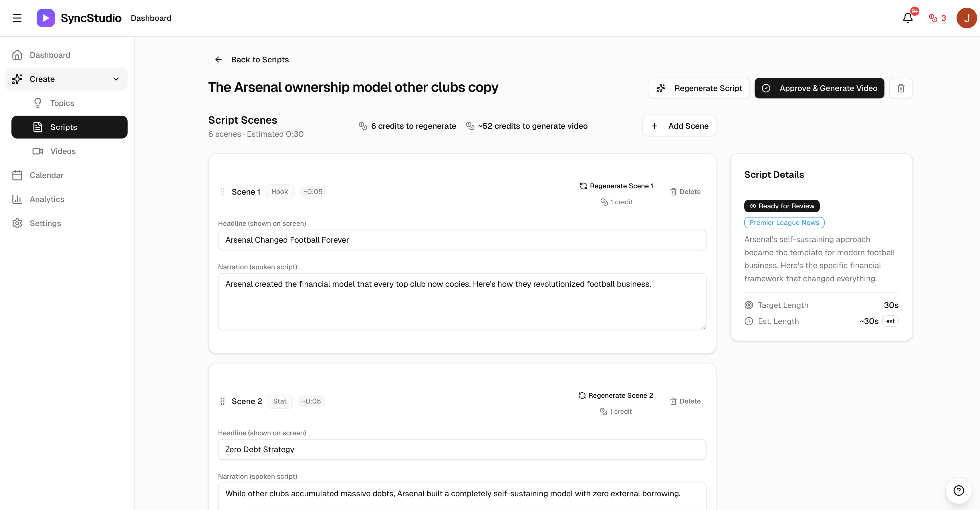This screenshot has height=510, width=980.
Task: Delete script with top trash icon
Action: click(900, 88)
